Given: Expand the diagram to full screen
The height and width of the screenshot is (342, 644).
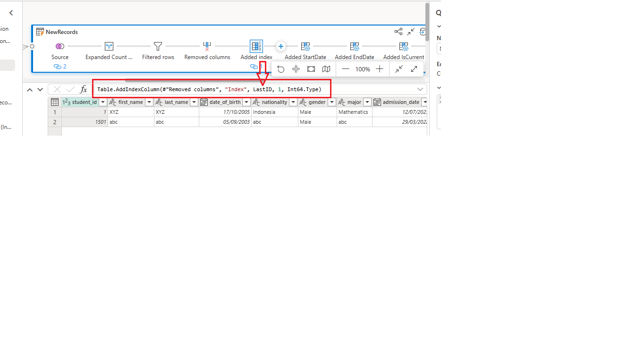Looking at the screenshot, I should click(x=414, y=69).
